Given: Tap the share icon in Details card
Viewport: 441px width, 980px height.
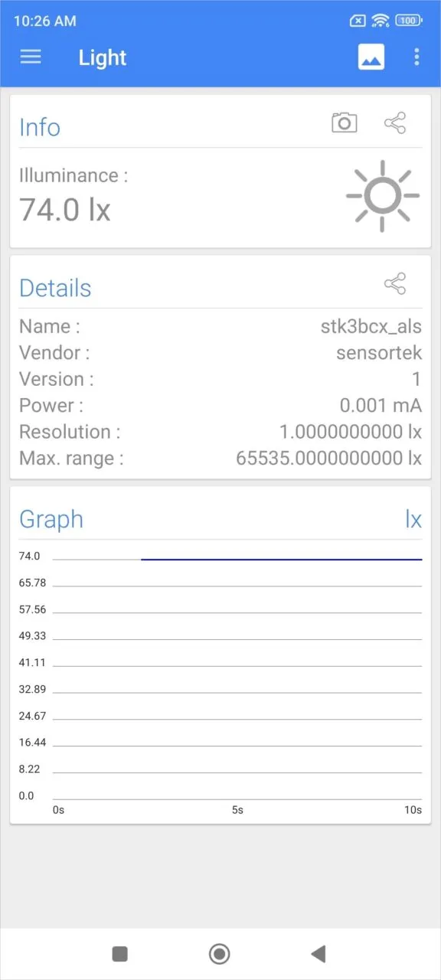Looking at the screenshot, I should coord(395,283).
